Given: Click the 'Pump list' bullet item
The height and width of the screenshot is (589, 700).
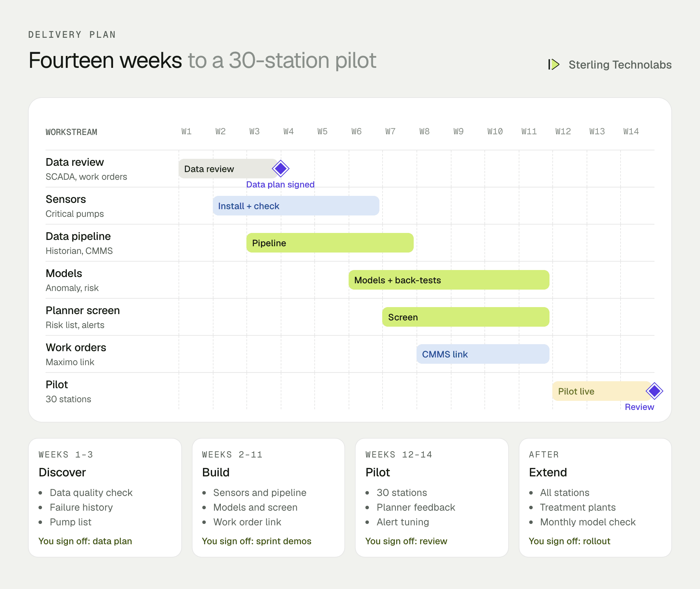Looking at the screenshot, I should (x=70, y=522).
